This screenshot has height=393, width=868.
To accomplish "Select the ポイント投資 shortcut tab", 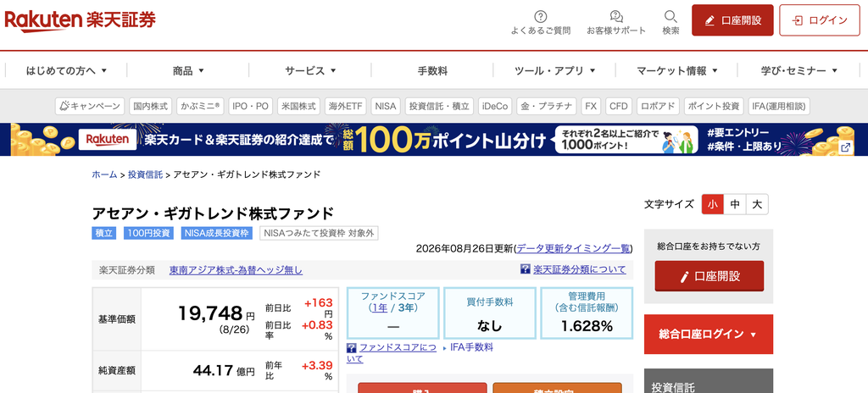I will point(714,106).
